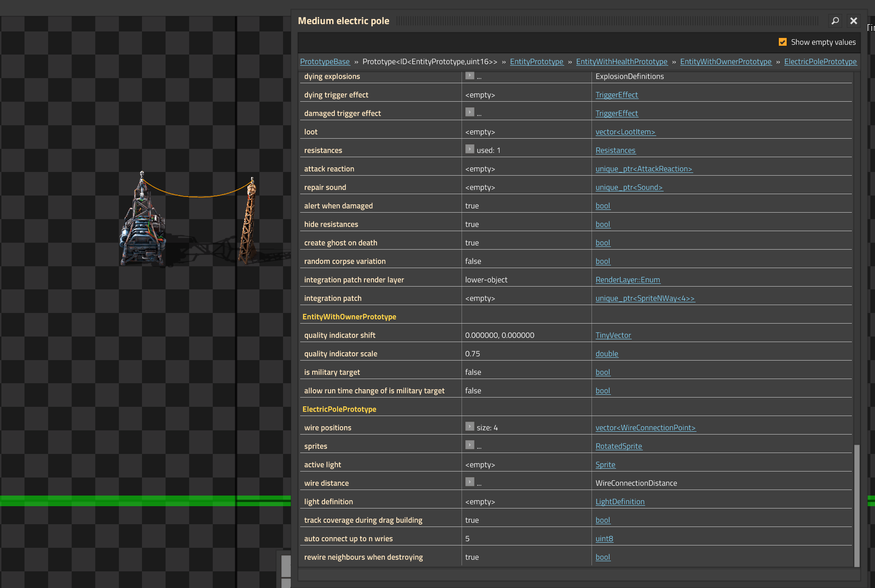This screenshot has height=588, width=875.
Task: Expand the damaged trigger effect row
Action: pos(470,112)
